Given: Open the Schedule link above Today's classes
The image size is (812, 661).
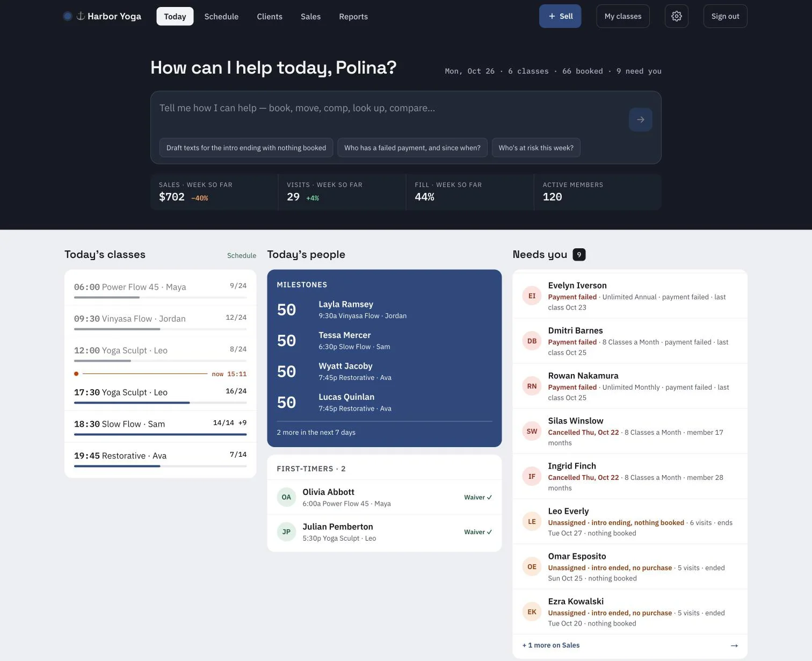Looking at the screenshot, I should [242, 256].
